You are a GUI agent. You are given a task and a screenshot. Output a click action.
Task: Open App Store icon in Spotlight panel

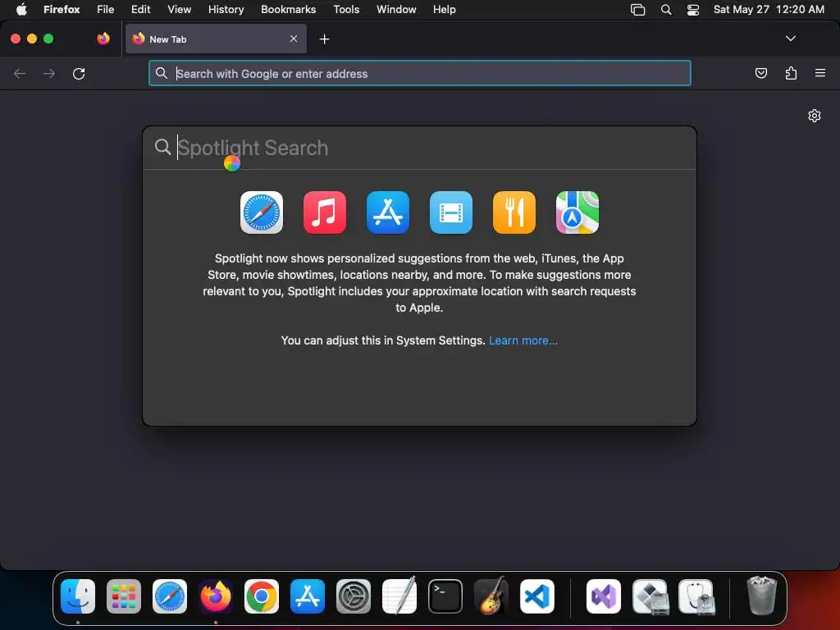coord(388,212)
